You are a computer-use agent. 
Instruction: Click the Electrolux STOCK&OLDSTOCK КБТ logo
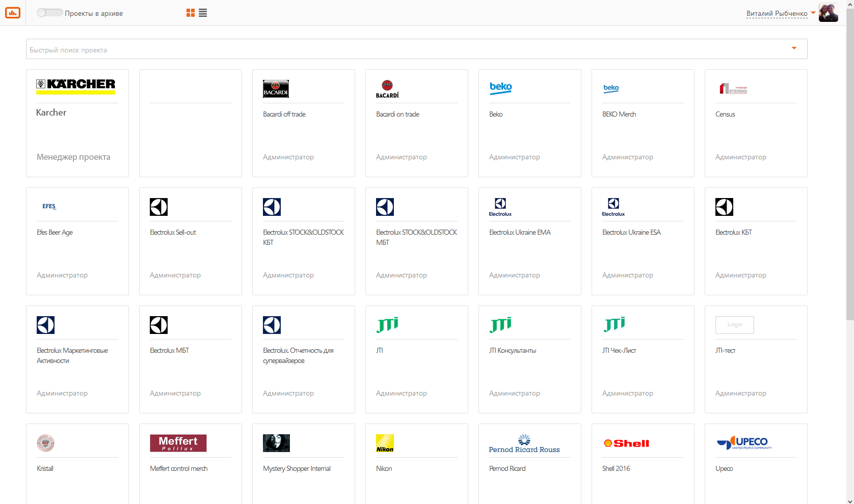click(272, 207)
